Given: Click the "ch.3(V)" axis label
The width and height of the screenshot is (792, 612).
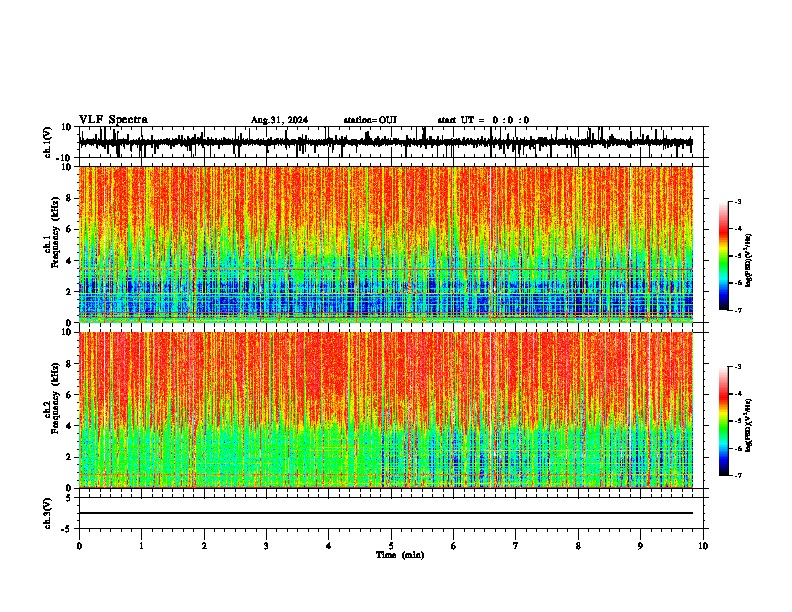Looking at the screenshot, I should coord(48,514).
